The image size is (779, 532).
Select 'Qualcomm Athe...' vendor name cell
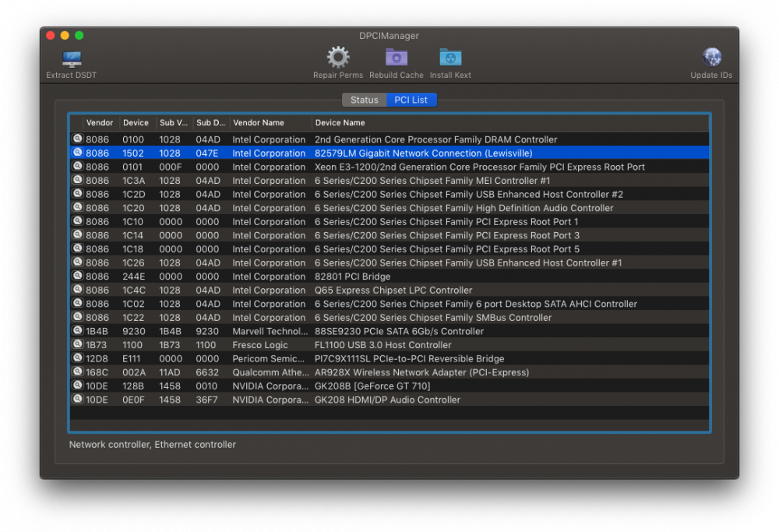coord(270,372)
